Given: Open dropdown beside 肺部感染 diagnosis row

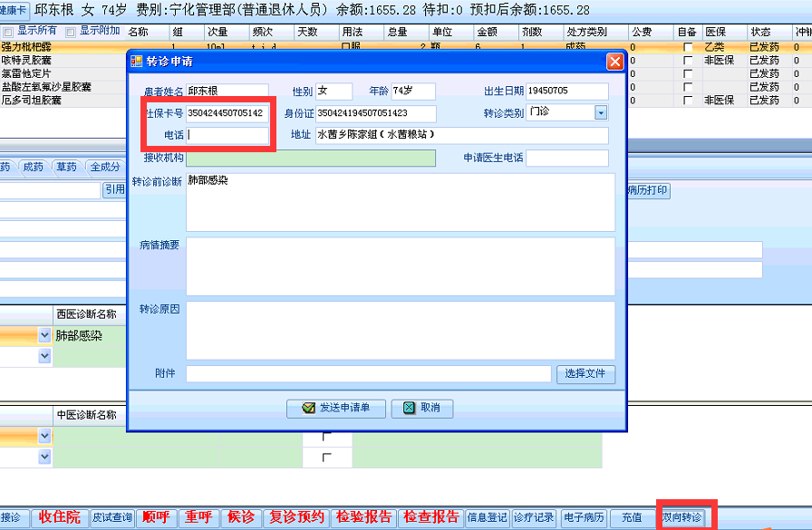Looking at the screenshot, I should pos(44,335).
